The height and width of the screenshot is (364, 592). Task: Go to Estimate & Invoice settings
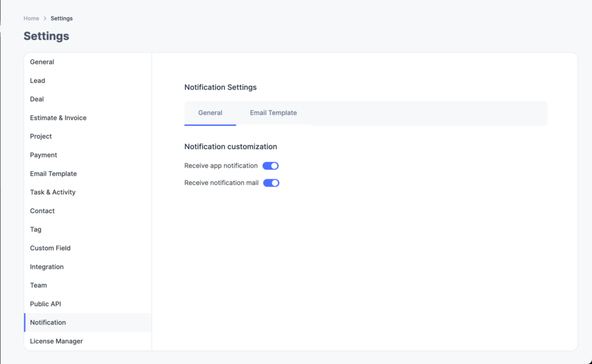click(58, 117)
